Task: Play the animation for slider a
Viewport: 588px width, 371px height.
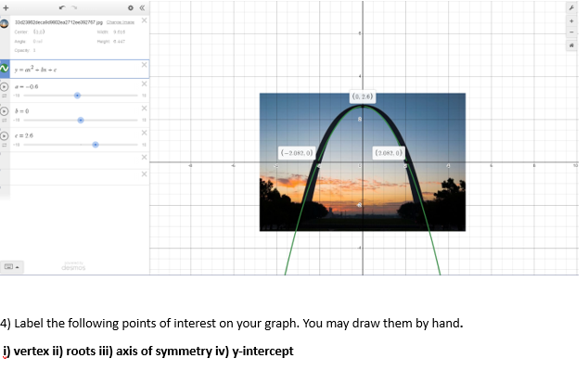Action: [5, 86]
